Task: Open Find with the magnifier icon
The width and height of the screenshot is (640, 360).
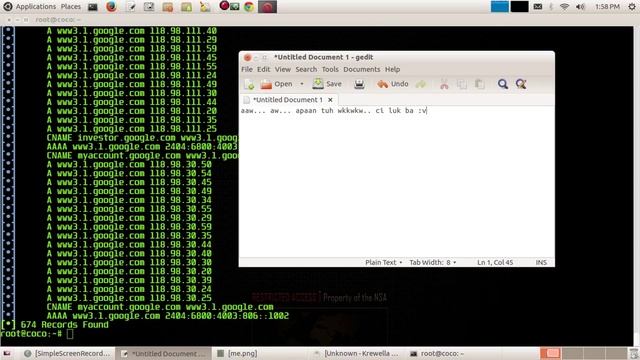Action: point(502,84)
